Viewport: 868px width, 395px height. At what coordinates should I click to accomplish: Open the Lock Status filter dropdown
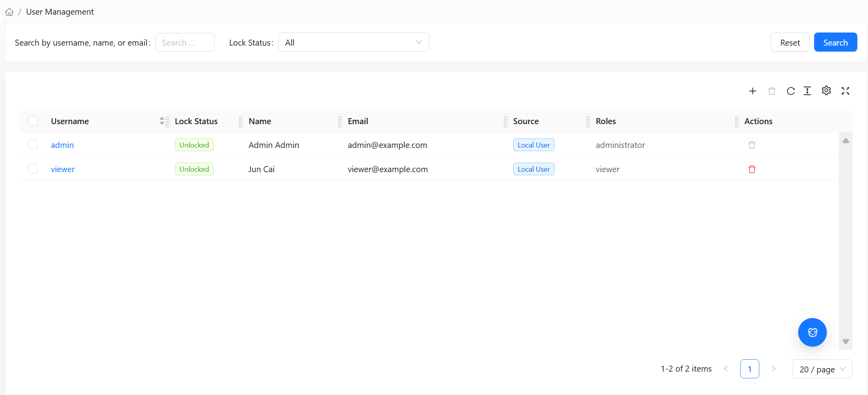coord(353,42)
